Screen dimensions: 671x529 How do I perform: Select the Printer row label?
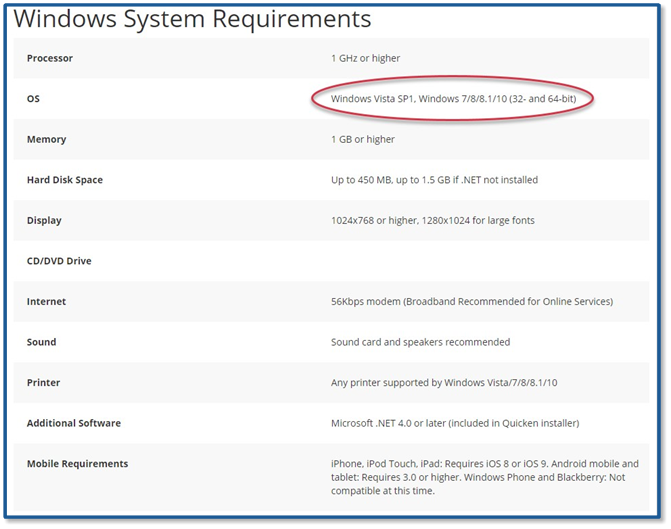click(43, 382)
